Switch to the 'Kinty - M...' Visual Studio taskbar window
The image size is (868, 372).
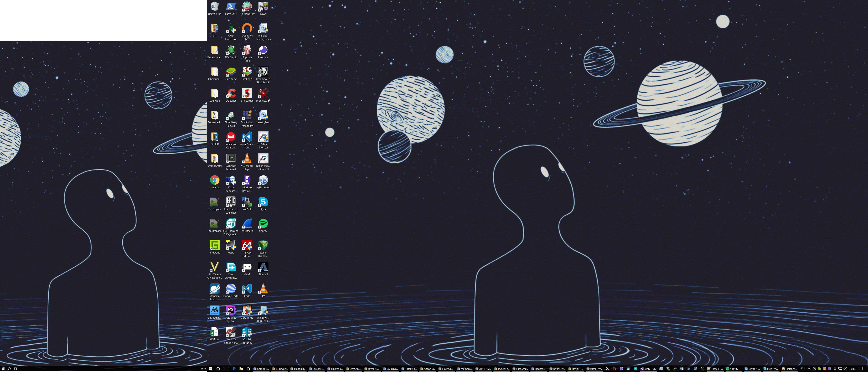[x=649, y=369]
